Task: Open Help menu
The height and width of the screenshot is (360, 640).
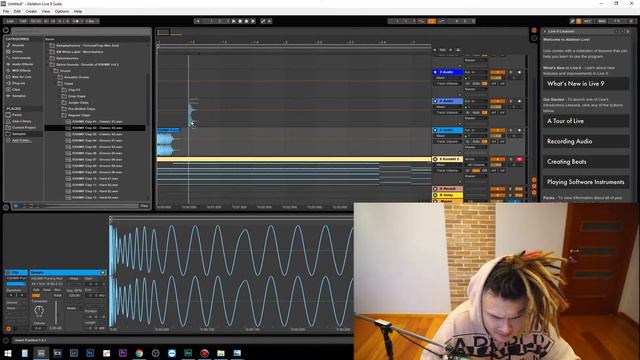Action: (78, 11)
